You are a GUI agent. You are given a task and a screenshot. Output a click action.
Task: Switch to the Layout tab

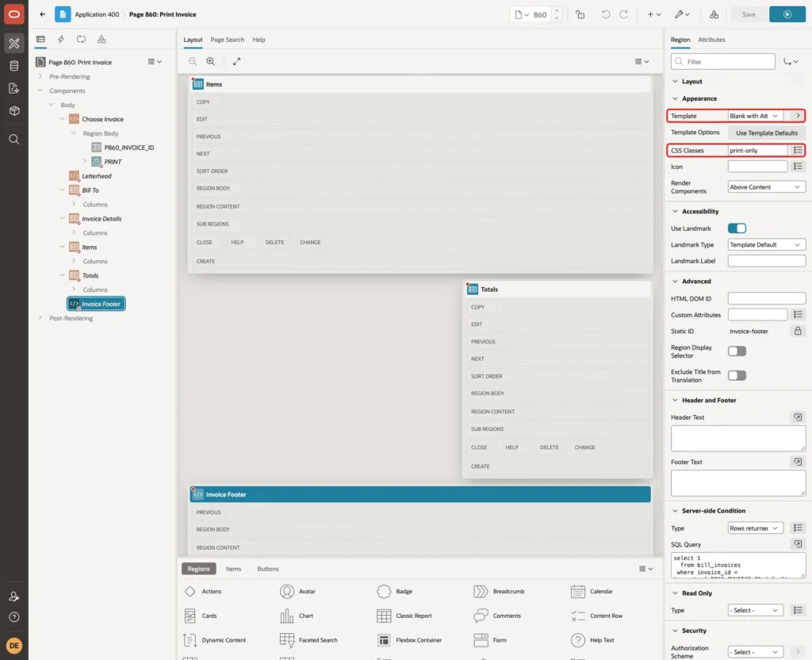(x=193, y=40)
